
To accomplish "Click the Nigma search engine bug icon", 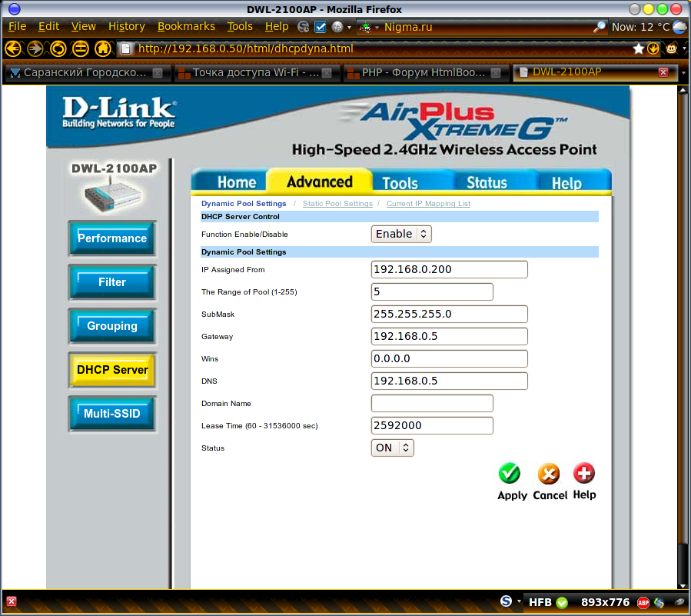I will click(365, 28).
